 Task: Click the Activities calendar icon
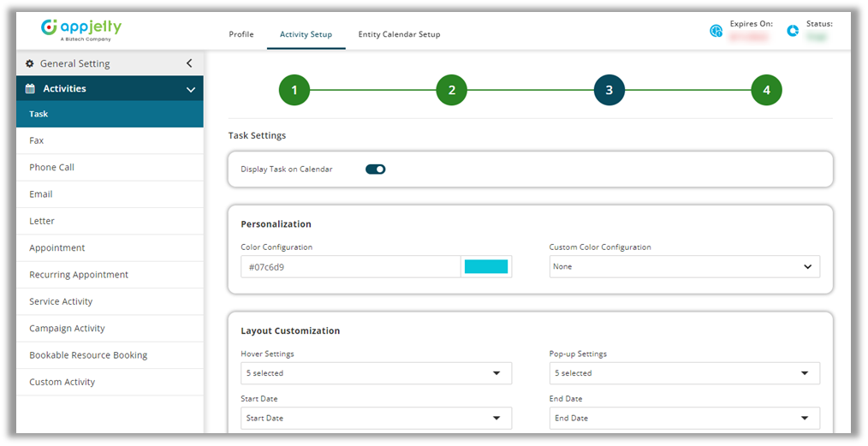pyautogui.click(x=30, y=89)
